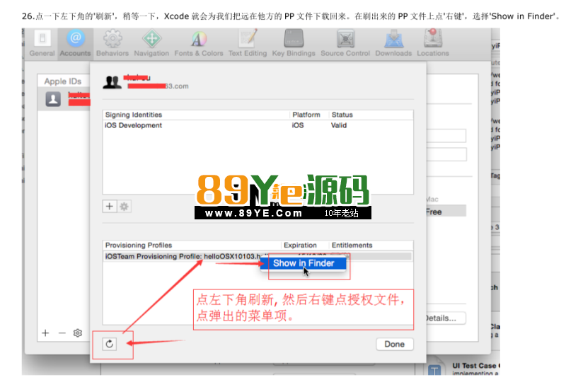Screen dimensions: 566x392
Task: Open the Fonts & Colors preferences tab
Action: tap(199, 44)
